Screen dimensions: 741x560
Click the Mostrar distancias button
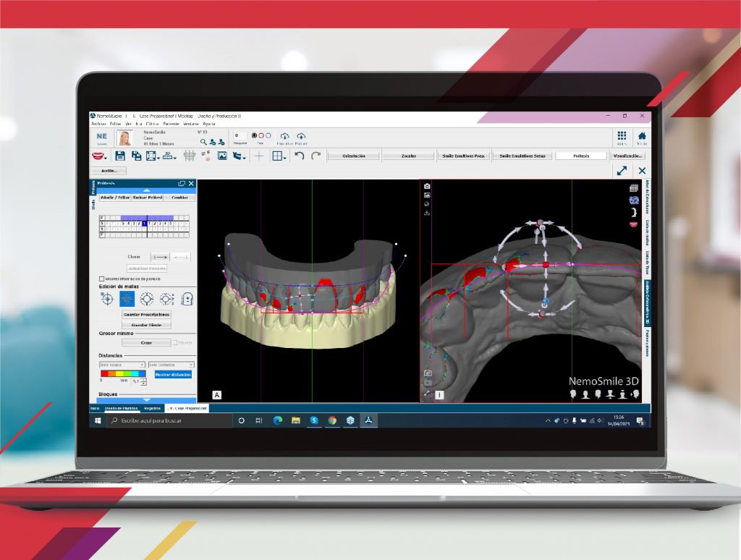coord(173,374)
